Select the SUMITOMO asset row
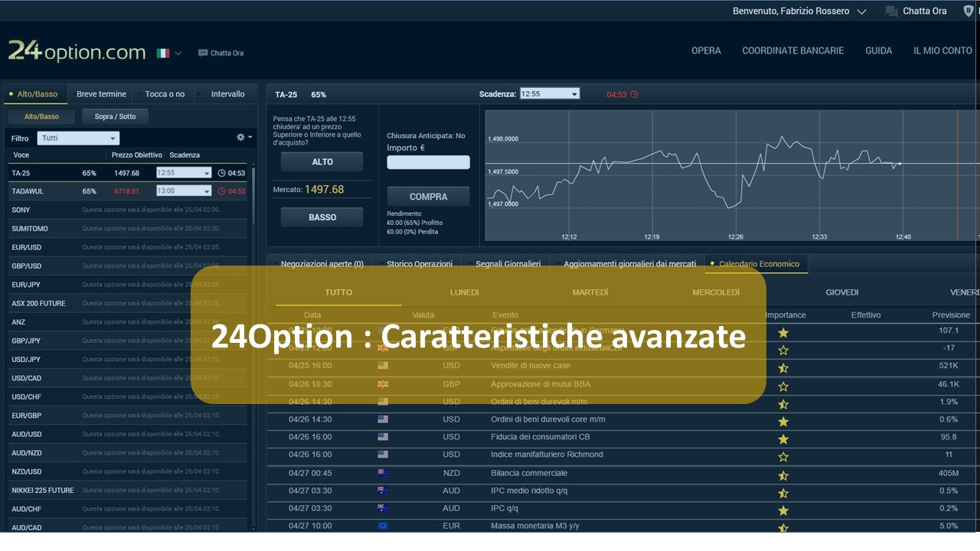This screenshot has height=551, width=980. click(128, 229)
